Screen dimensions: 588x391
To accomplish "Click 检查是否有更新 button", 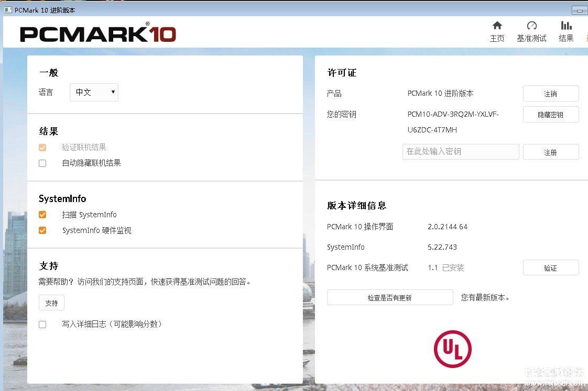I will [x=390, y=297].
